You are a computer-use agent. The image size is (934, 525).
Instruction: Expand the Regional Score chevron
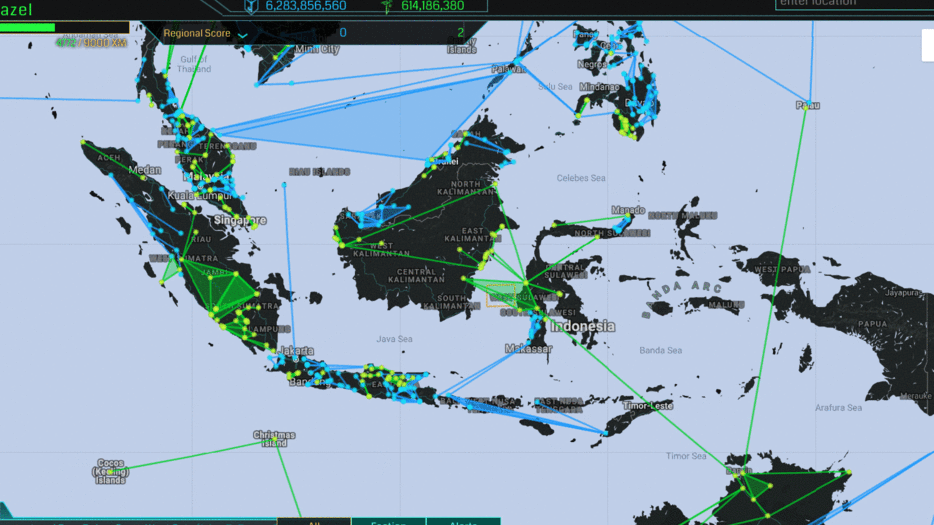242,35
